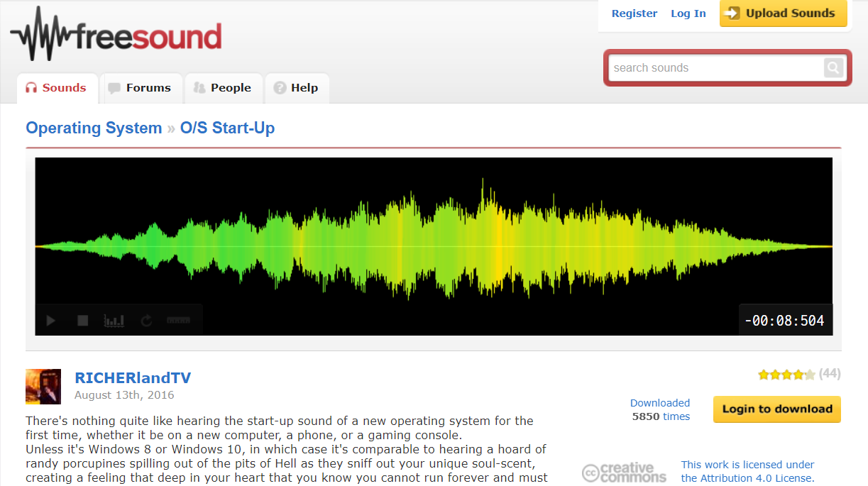Click the middle of the waveform display
This screenshot has width=868, height=486.
click(x=434, y=246)
